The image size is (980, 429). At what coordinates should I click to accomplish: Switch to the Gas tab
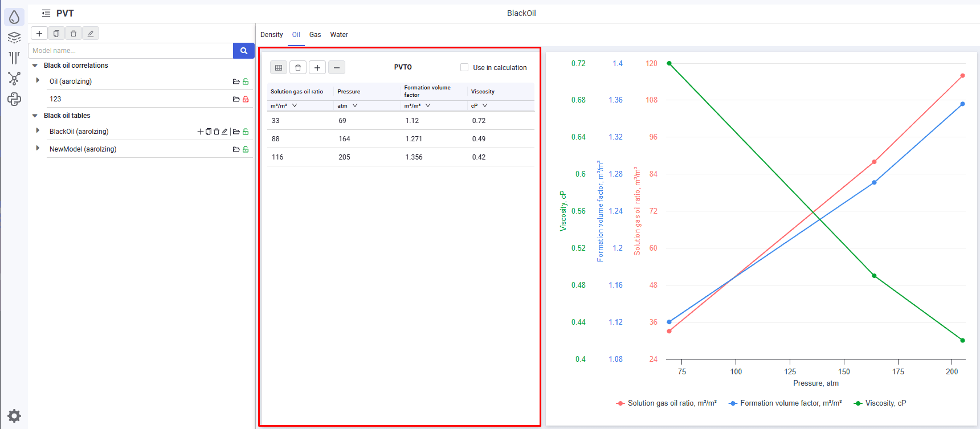[315, 35]
